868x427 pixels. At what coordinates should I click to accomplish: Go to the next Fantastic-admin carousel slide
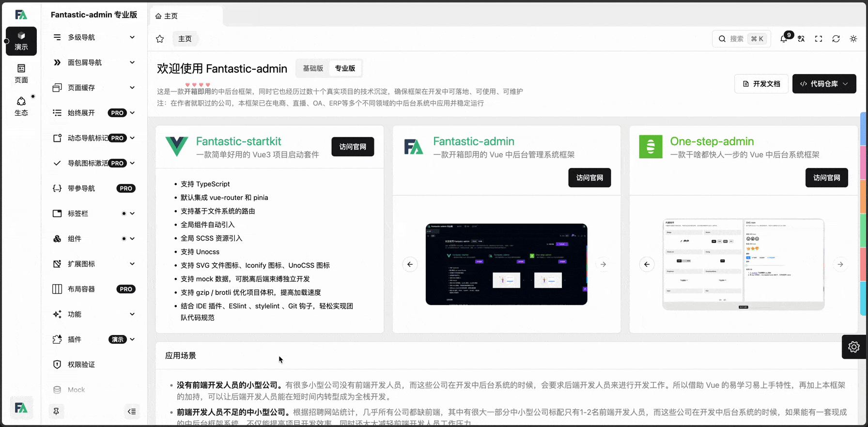pos(603,264)
